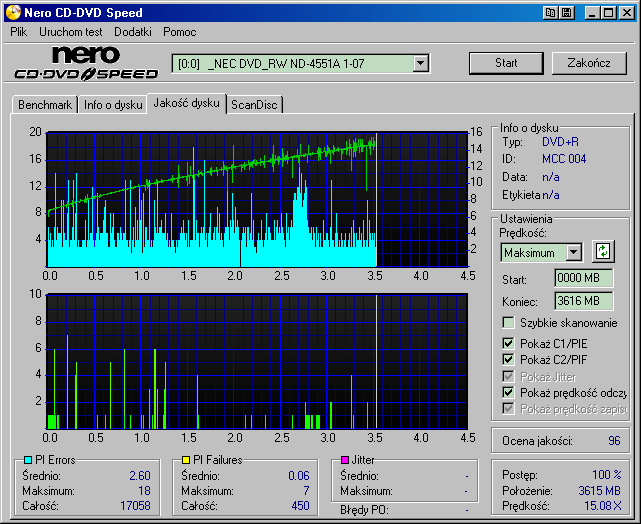Switch to the Benchmark tab
This screenshot has height=524, width=641.
tap(45, 105)
